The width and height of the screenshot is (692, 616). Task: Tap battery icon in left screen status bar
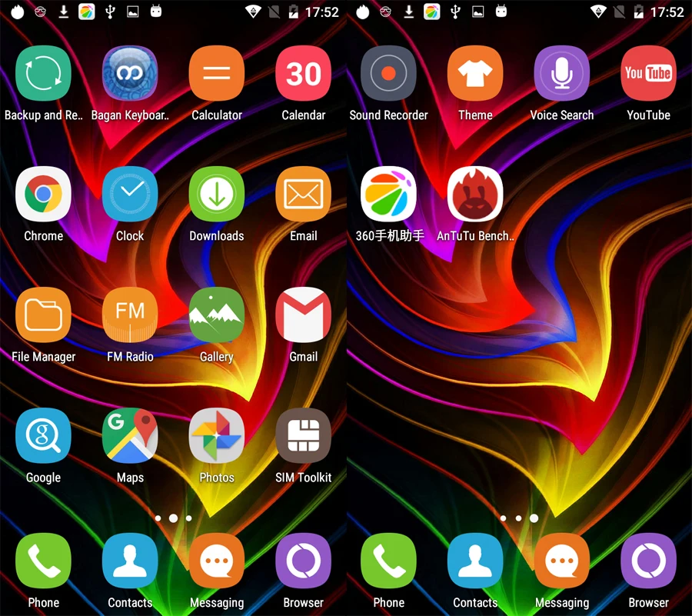(x=294, y=12)
